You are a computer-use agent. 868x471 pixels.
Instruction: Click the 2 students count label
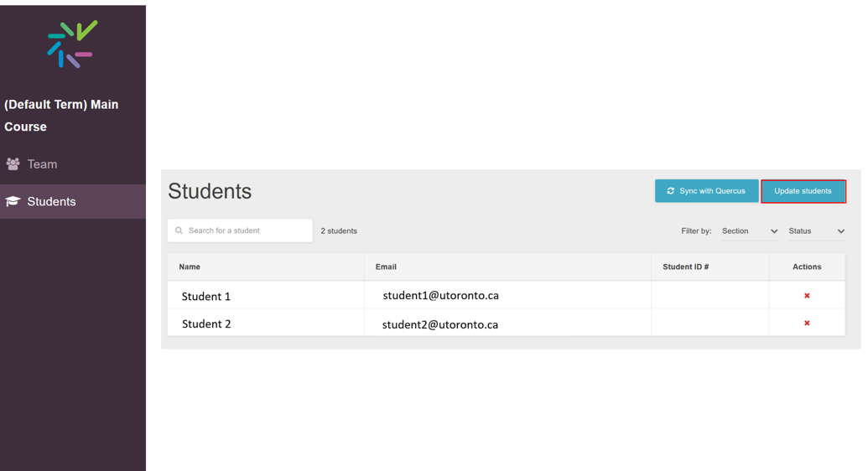339,230
